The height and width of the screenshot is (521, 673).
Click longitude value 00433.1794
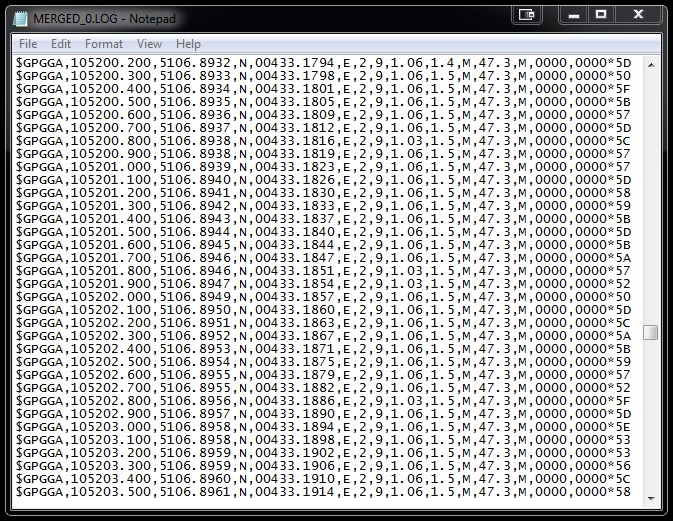(295, 63)
